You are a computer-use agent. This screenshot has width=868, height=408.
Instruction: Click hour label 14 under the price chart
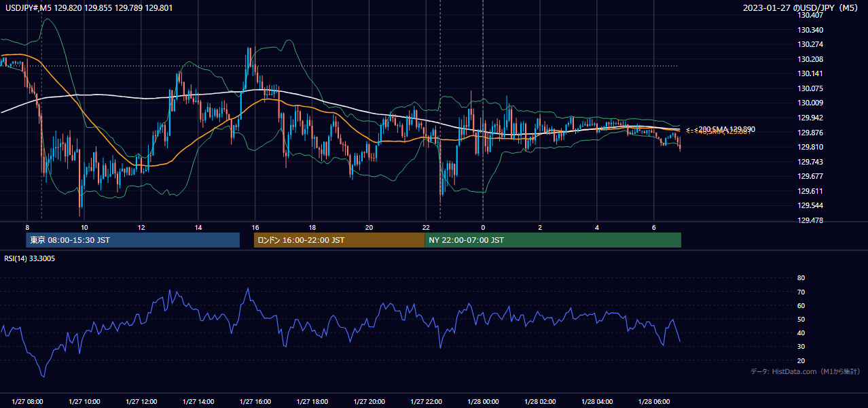(x=198, y=227)
